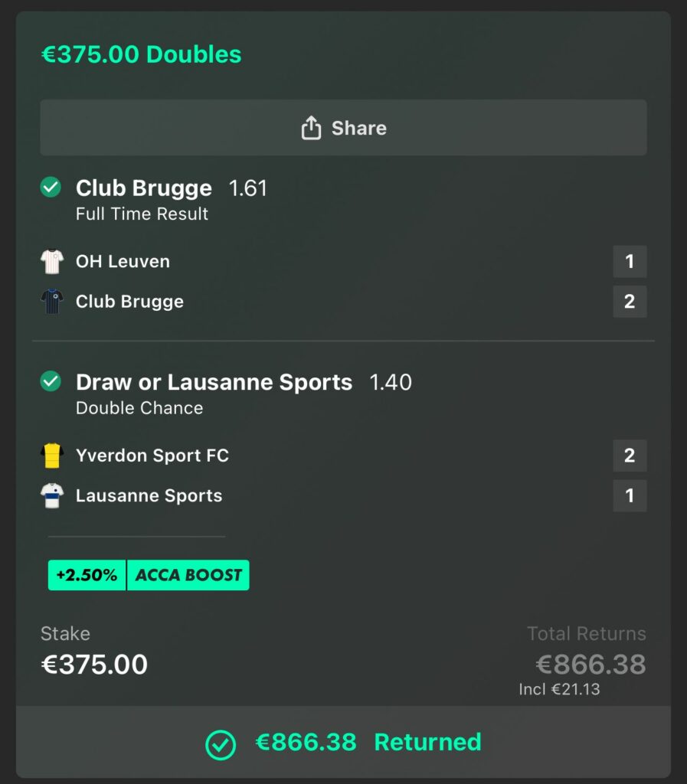Click the share arrow icon

(311, 128)
